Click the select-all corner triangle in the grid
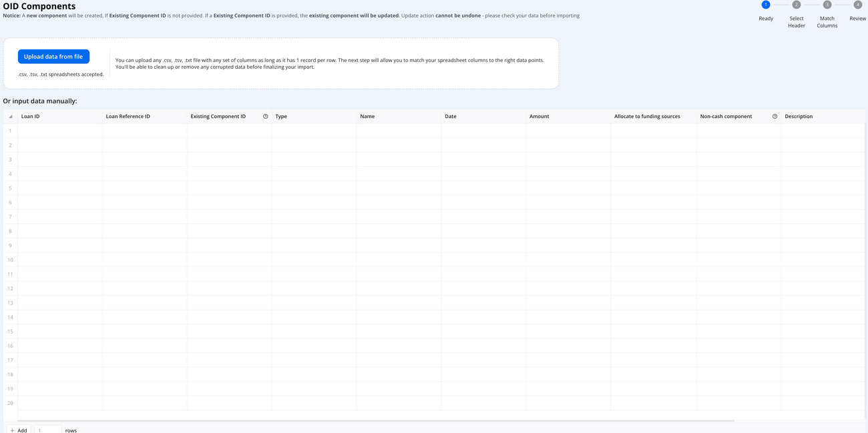Screen dimensions: 868x433 (10, 115)
